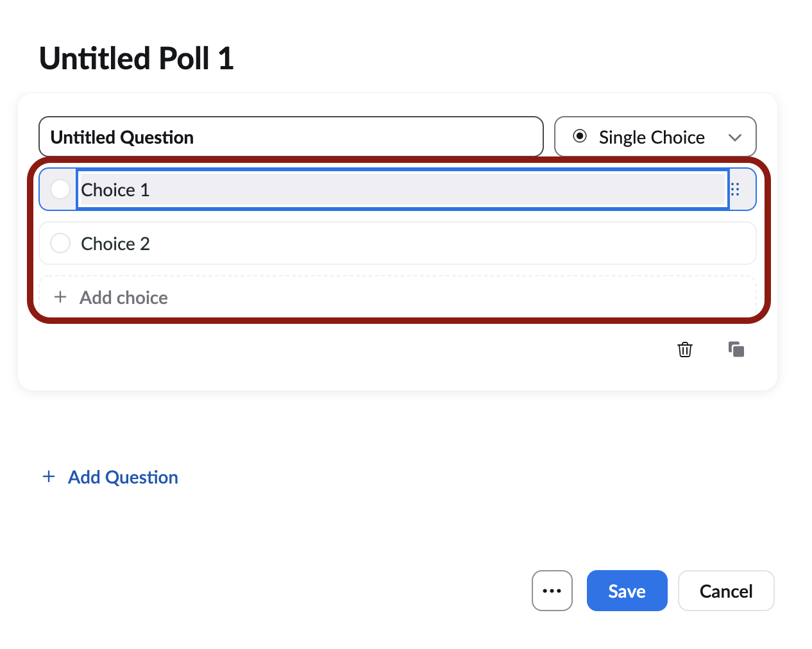Image resolution: width=812 pixels, height=649 pixels.
Task: Click the drag handle beside Choice 1
Action: [735, 189]
